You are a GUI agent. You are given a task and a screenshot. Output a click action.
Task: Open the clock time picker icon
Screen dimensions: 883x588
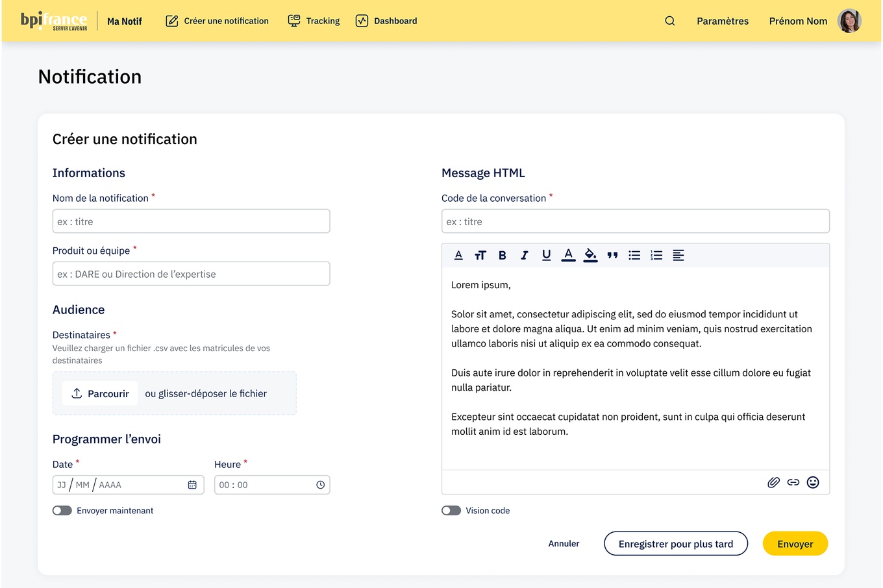tap(320, 485)
